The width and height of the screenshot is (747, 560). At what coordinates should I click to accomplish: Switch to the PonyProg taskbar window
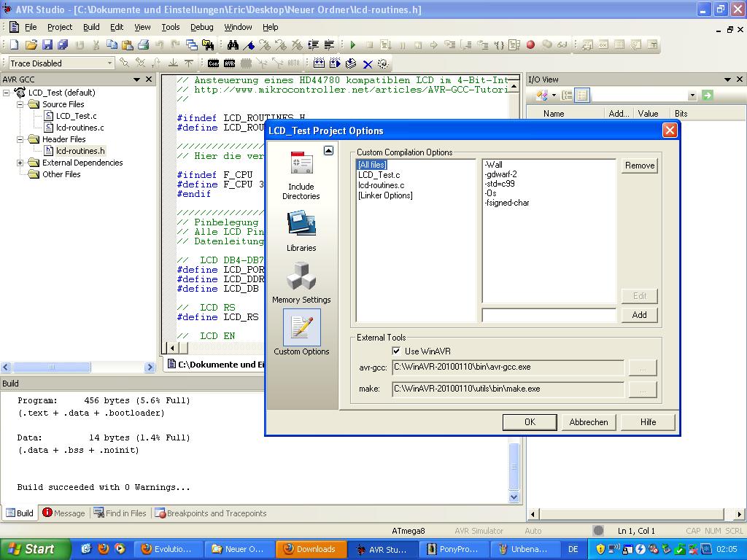pos(454,549)
